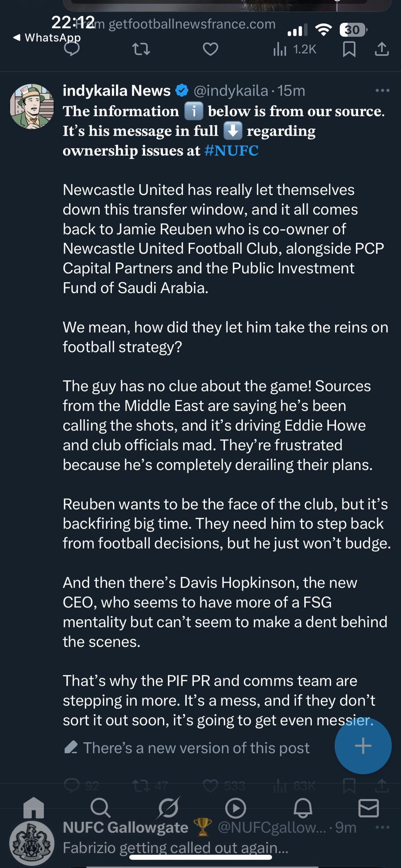Tap the compose new post floating button
This screenshot has height=868, width=401.
coord(363,746)
